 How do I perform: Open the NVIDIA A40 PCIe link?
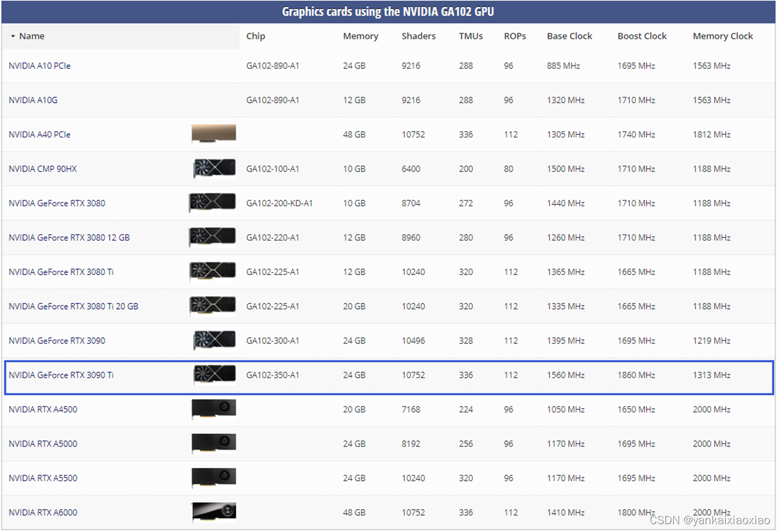(x=39, y=135)
